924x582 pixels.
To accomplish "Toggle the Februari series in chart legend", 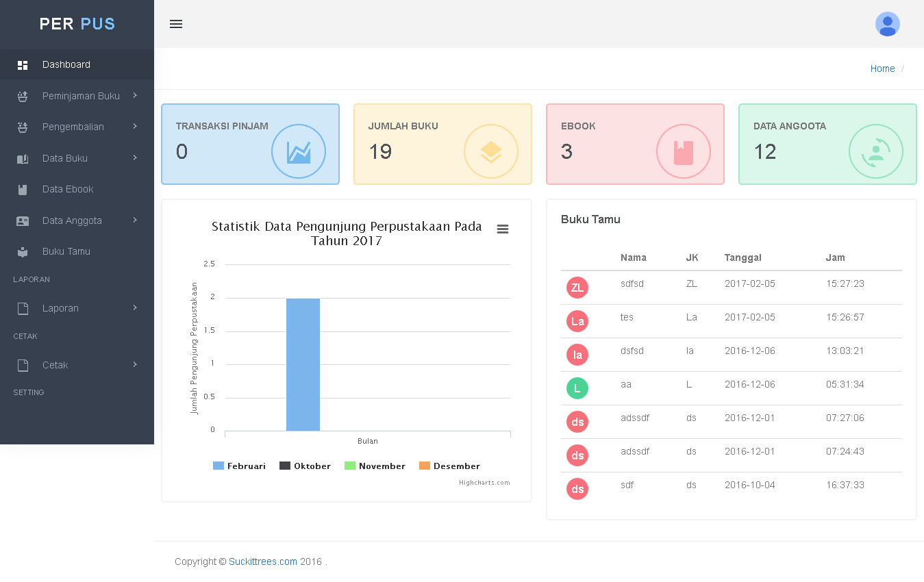I will click(239, 466).
